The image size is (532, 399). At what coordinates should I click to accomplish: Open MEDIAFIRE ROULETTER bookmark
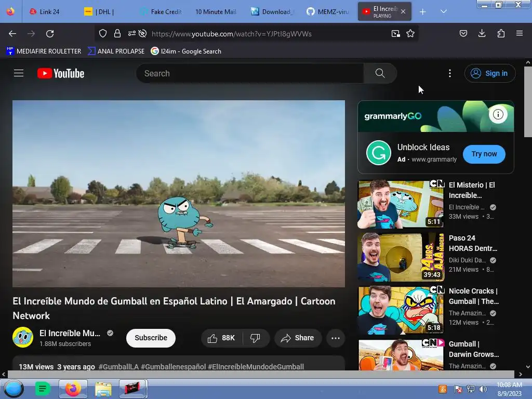pos(44,51)
